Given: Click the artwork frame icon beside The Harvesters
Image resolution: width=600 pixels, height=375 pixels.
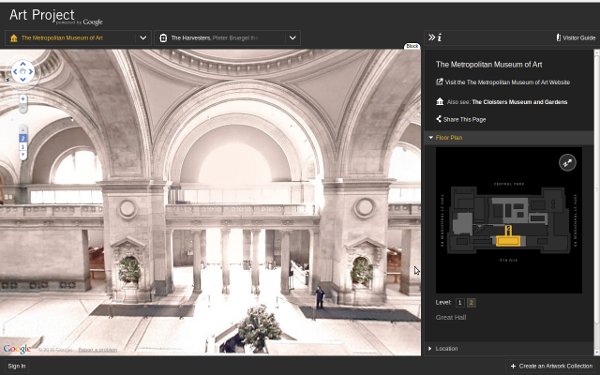Looking at the screenshot, I should (x=163, y=38).
